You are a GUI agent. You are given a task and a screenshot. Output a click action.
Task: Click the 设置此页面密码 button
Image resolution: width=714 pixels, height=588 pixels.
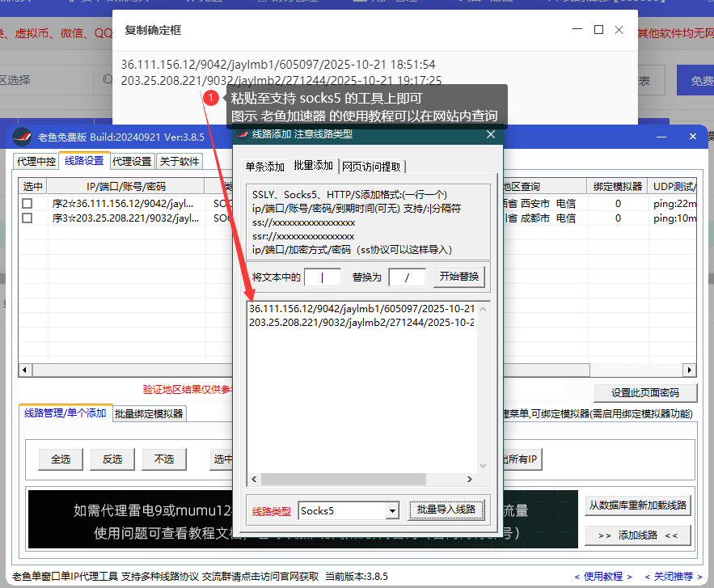pyautogui.click(x=647, y=392)
